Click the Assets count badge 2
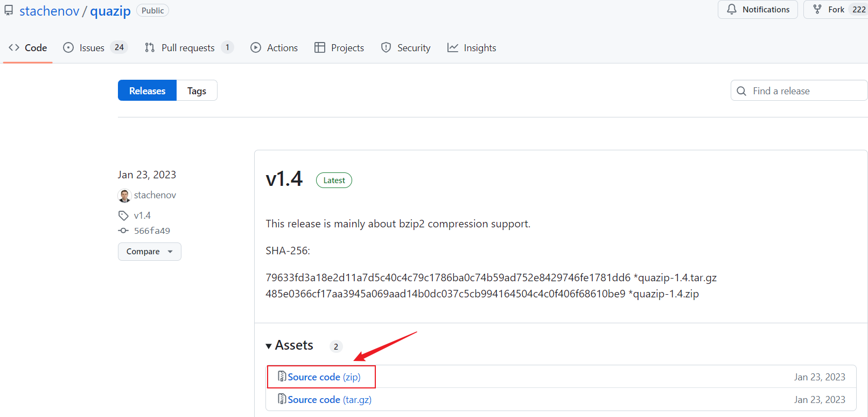The height and width of the screenshot is (417, 868). [x=336, y=346]
